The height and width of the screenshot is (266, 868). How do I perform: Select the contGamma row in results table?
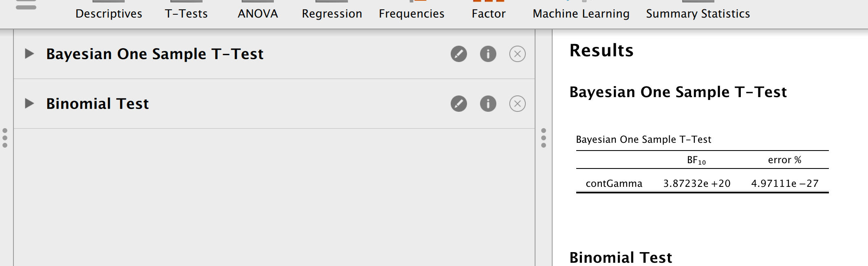pyautogui.click(x=615, y=183)
